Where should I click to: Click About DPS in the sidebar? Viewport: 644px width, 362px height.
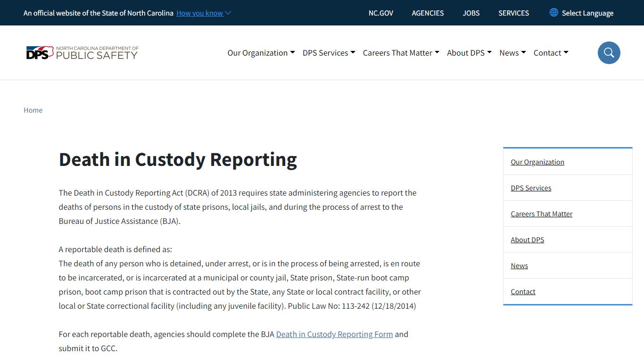point(528,239)
